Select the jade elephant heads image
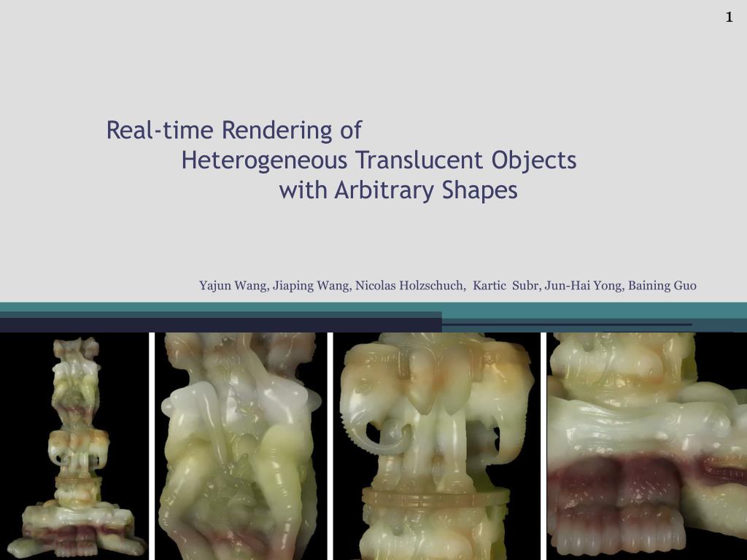Screen dimensions: 747x560 (437, 446)
